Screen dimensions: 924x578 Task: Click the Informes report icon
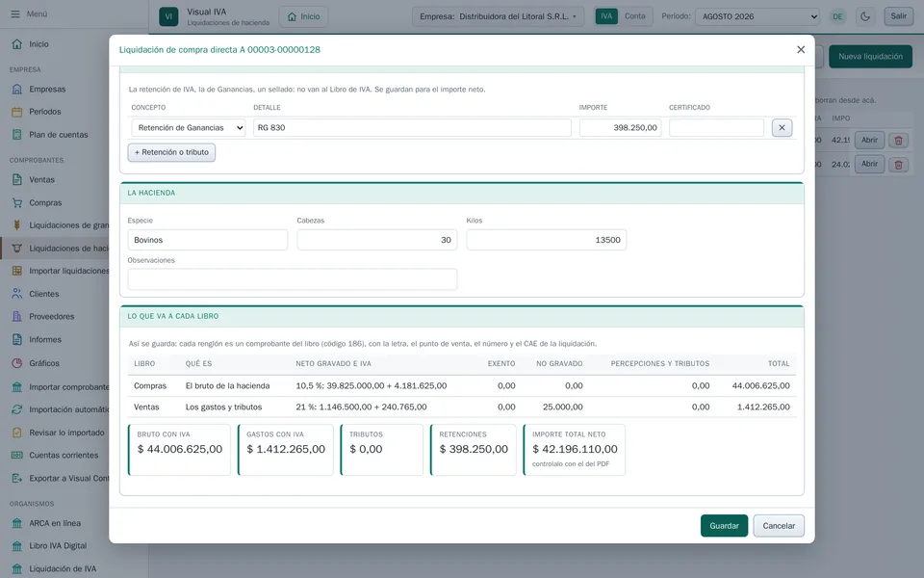17,340
